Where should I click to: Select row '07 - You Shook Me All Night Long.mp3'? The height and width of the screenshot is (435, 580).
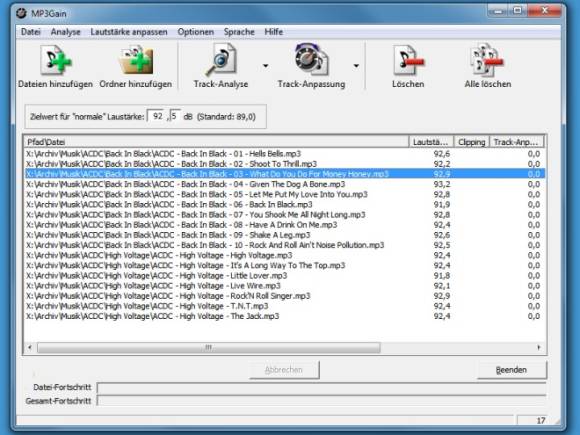click(284, 215)
